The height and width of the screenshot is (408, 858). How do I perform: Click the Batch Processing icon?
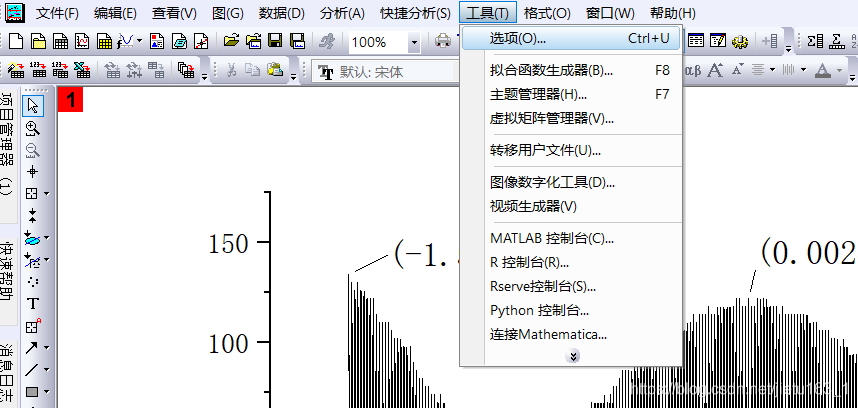(x=186, y=70)
